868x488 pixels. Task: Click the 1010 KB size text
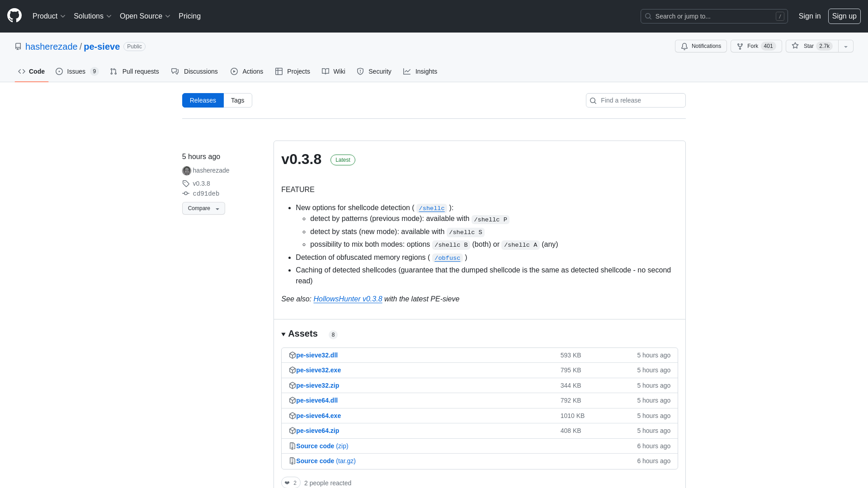(x=572, y=416)
